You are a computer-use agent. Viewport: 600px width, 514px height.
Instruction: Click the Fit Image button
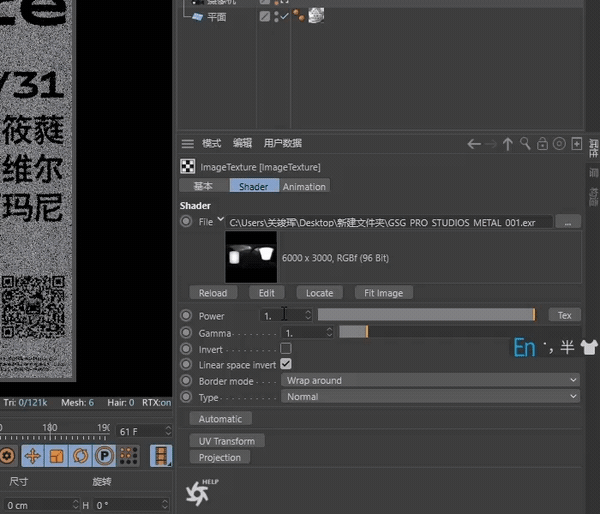383,293
